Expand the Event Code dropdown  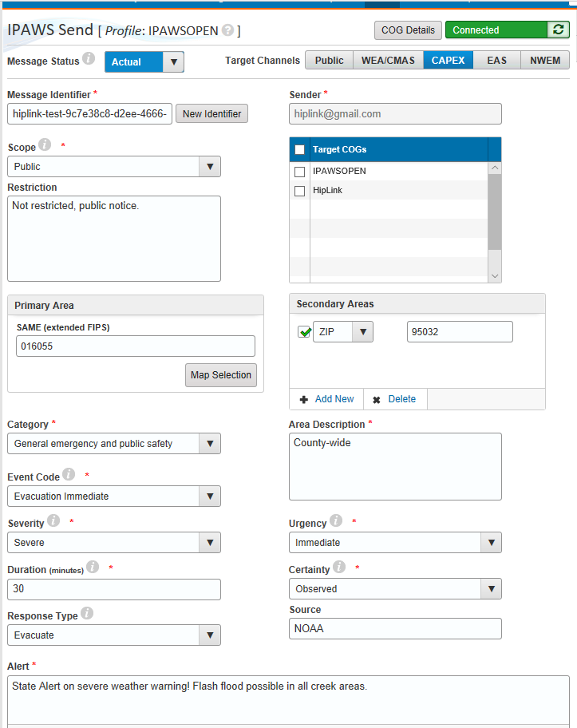[x=210, y=497]
